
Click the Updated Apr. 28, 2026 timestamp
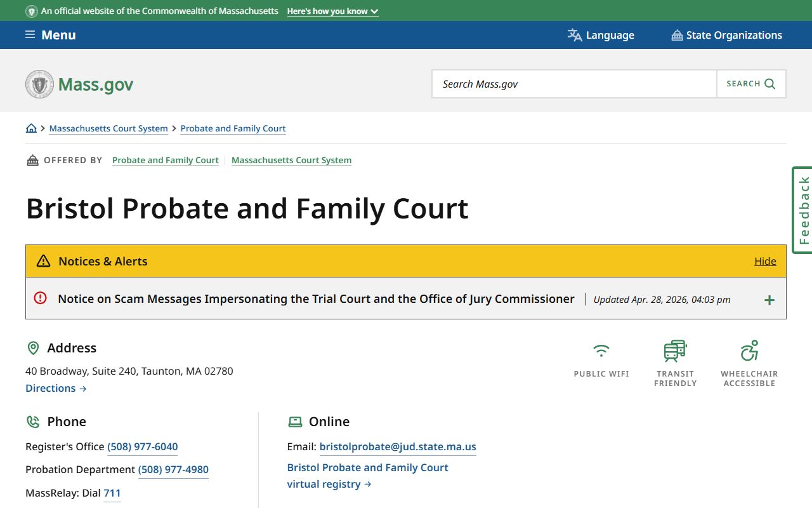[x=662, y=299]
